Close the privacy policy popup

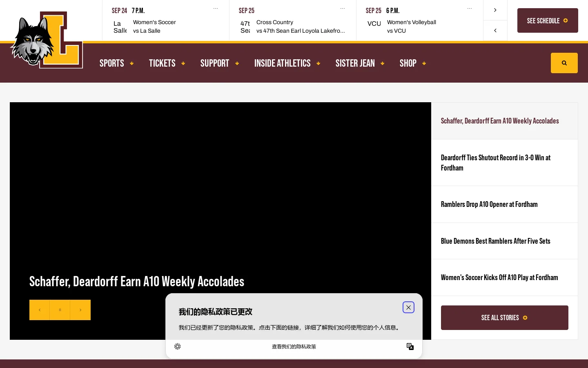pos(408,307)
